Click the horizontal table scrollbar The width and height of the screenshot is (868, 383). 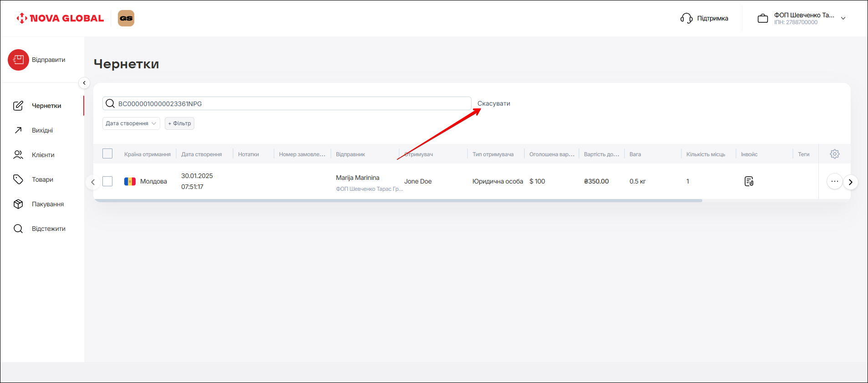click(398, 200)
